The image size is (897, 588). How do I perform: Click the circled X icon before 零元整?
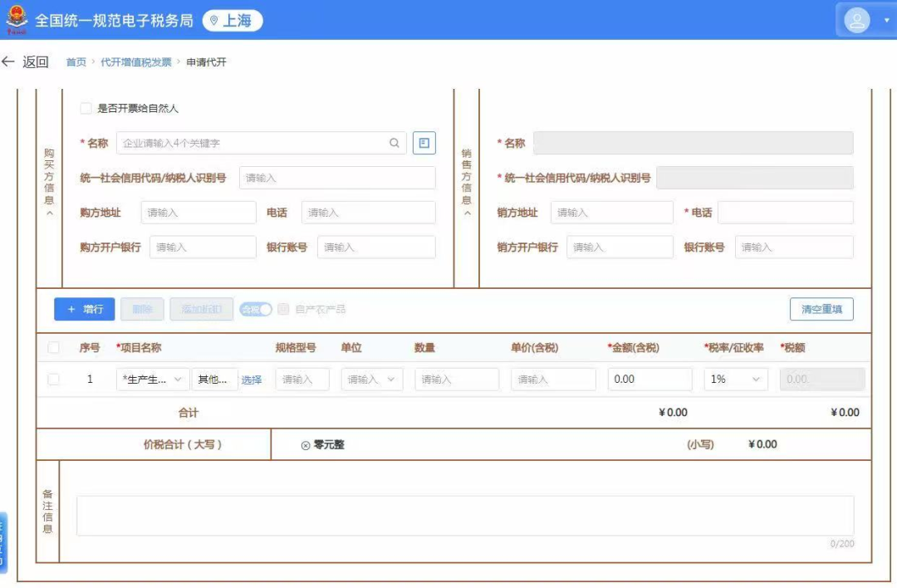click(306, 446)
